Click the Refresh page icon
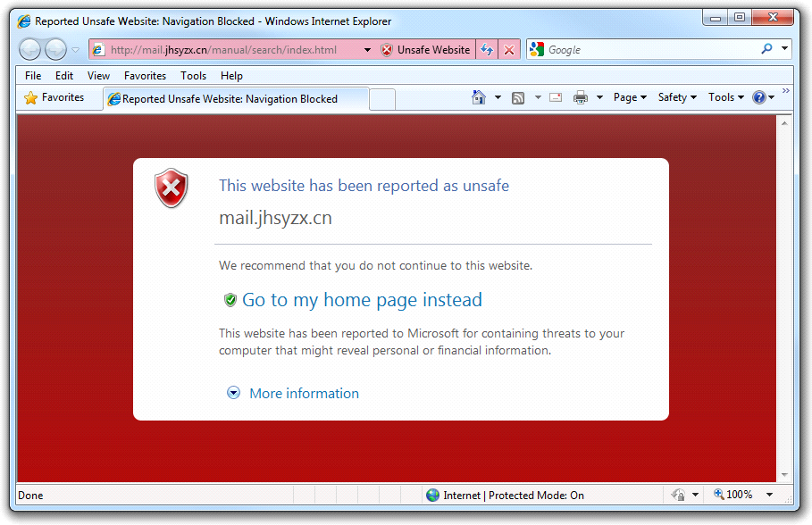The height and width of the screenshot is (525, 812). 487,50
